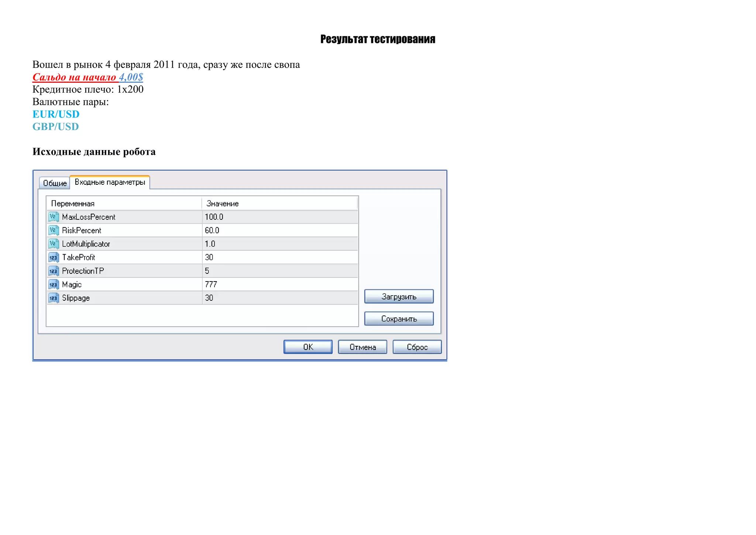
Task: Click the ProtectionTP integer icon
Action: [x=54, y=271]
